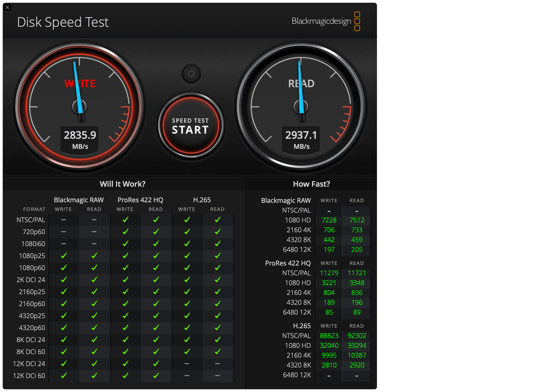Click the 89 ProRes 6480 12K read value
The height and width of the screenshot is (392, 542).
(357, 312)
